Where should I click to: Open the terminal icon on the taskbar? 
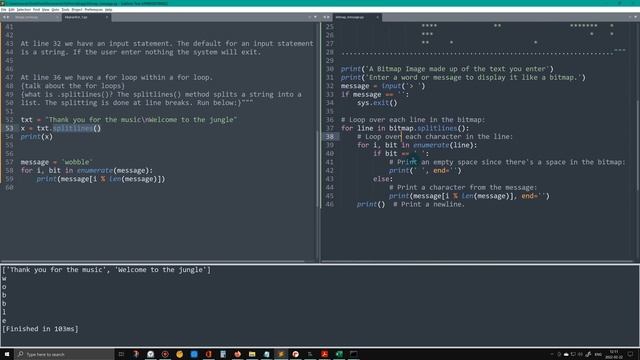click(x=353, y=354)
